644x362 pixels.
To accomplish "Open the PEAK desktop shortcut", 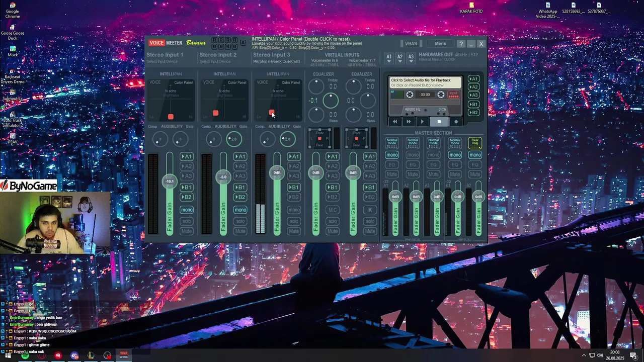I will (x=13, y=138).
